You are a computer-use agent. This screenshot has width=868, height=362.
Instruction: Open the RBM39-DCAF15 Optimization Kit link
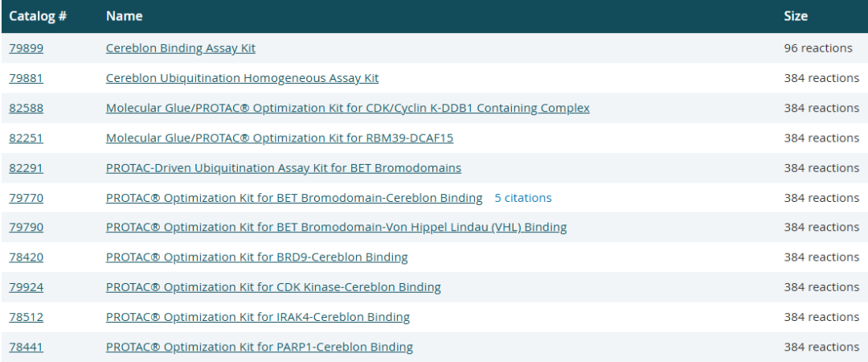pyautogui.click(x=279, y=138)
